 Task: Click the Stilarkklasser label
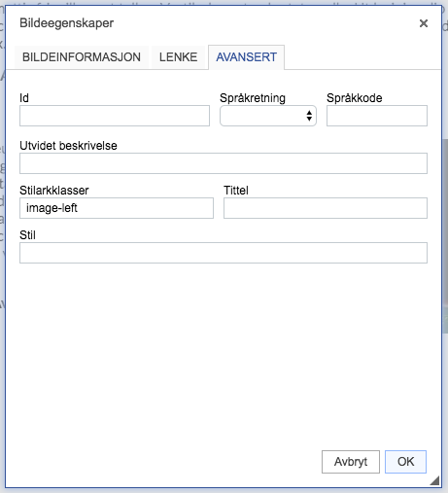coord(54,191)
